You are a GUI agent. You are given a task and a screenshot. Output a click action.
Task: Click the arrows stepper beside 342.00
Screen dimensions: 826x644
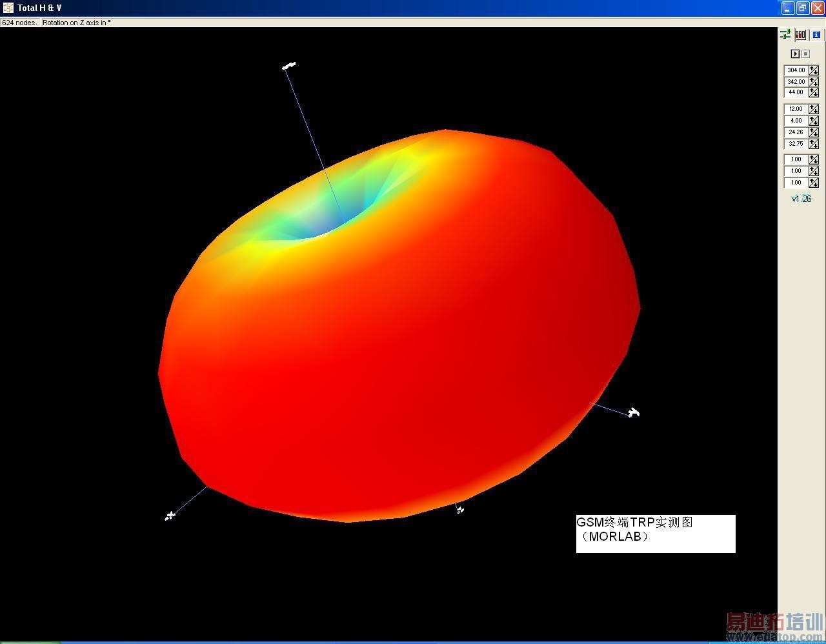(814, 82)
